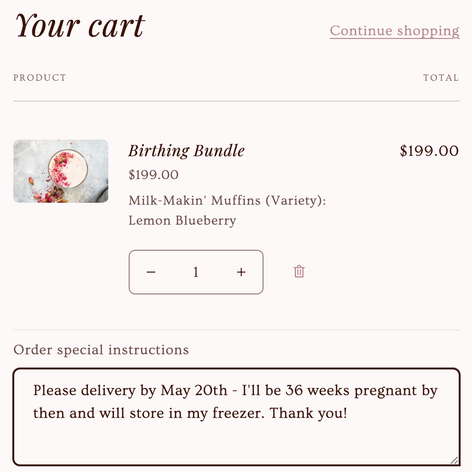Screen dimensions: 472x472
Task: Select the $199.00 line total amount
Action: pyautogui.click(x=429, y=151)
